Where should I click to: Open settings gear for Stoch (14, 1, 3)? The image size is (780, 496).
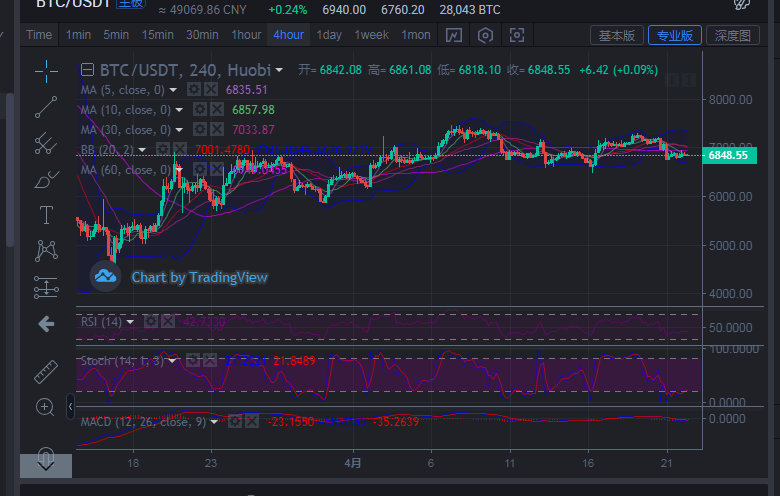coord(193,360)
